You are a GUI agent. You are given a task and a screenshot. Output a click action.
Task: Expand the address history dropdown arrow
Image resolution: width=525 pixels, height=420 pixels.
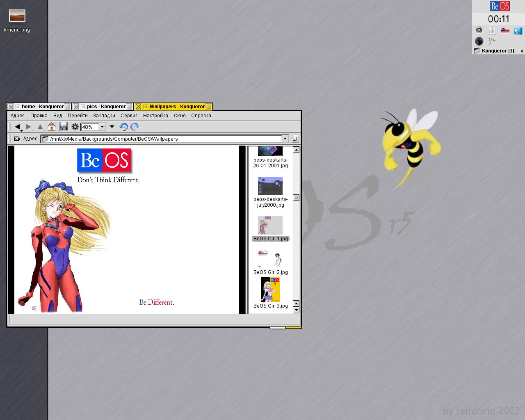click(x=285, y=139)
